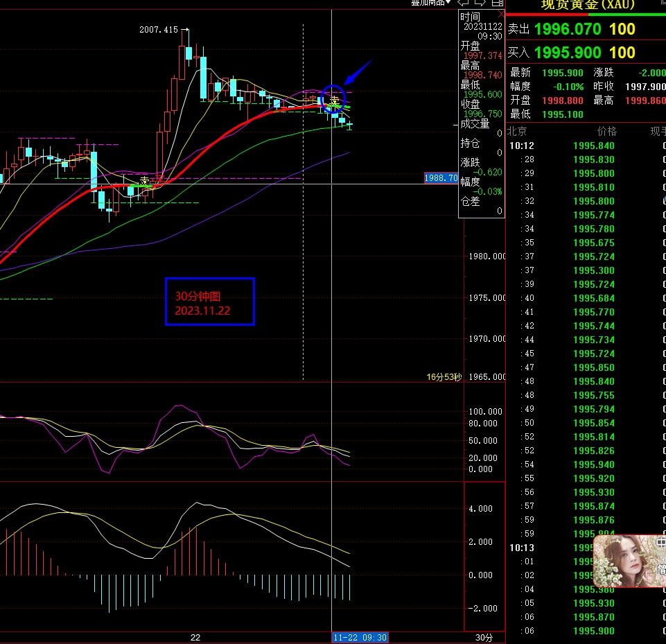Screen dimensions: 666x644
Task: Click the 11-22 09:30 time axis marker
Action: (x=359, y=637)
